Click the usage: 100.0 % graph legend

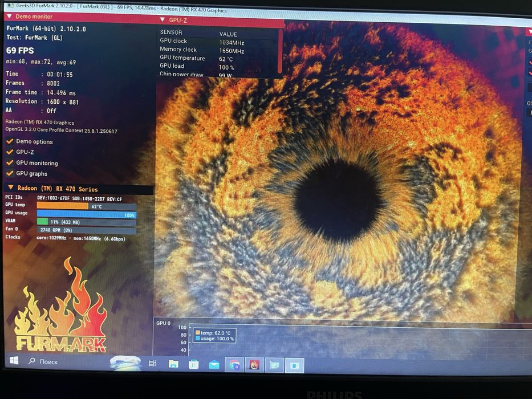pyautogui.click(x=215, y=339)
